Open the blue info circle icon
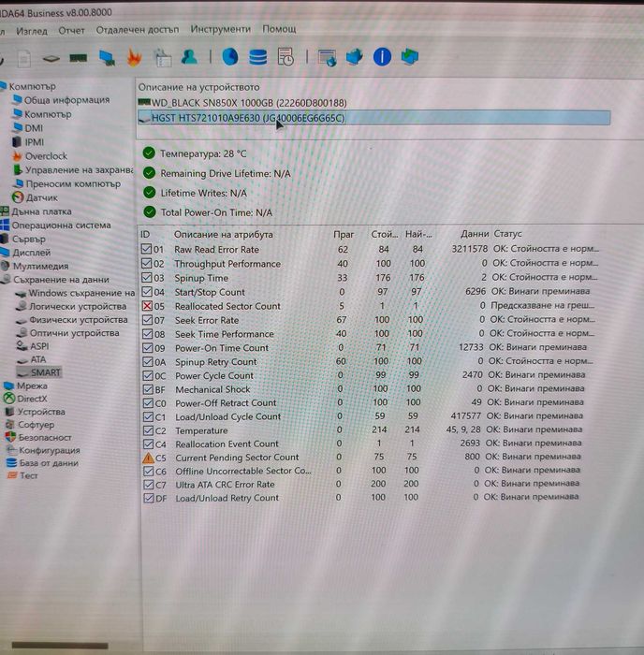644x655 pixels. [x=382, y=56]
